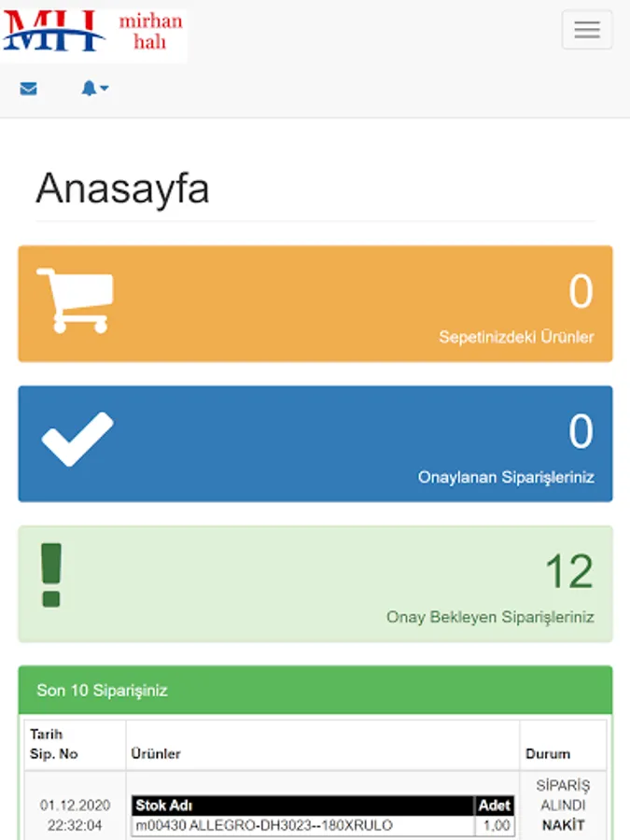630x840 pixels.
Task: Open Onaylanan Siparişleriniz link
Action: 506,477
